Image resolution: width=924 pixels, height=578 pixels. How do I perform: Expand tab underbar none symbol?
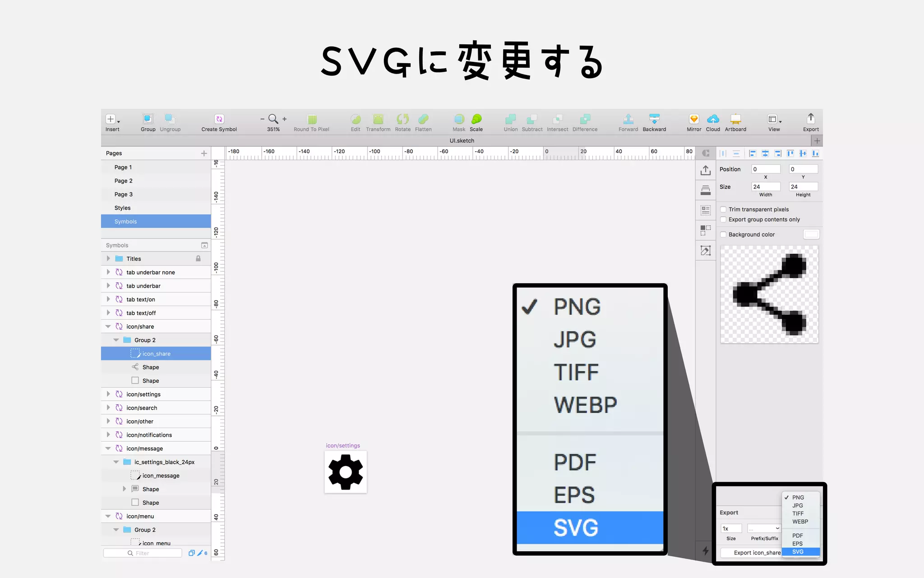tap(108, 272)
